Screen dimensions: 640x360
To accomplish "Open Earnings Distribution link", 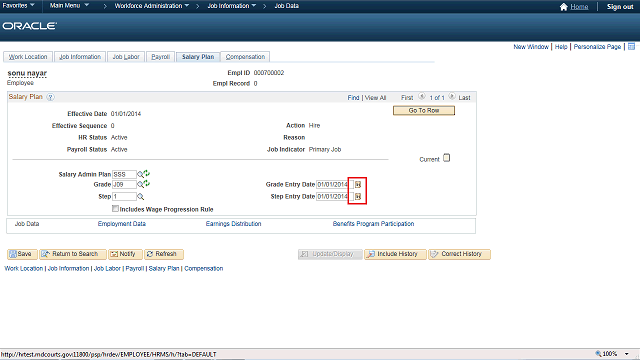I will point(233,224).
